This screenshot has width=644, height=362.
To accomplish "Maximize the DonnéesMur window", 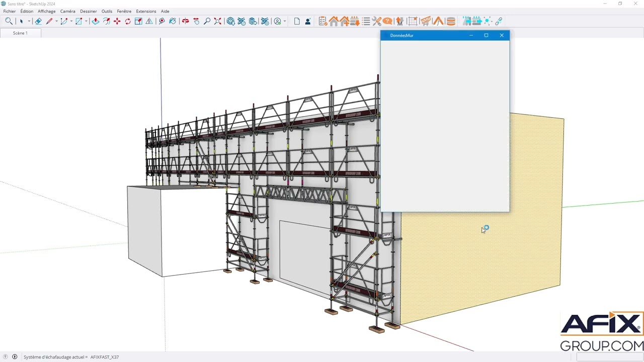I will (486, 35).
